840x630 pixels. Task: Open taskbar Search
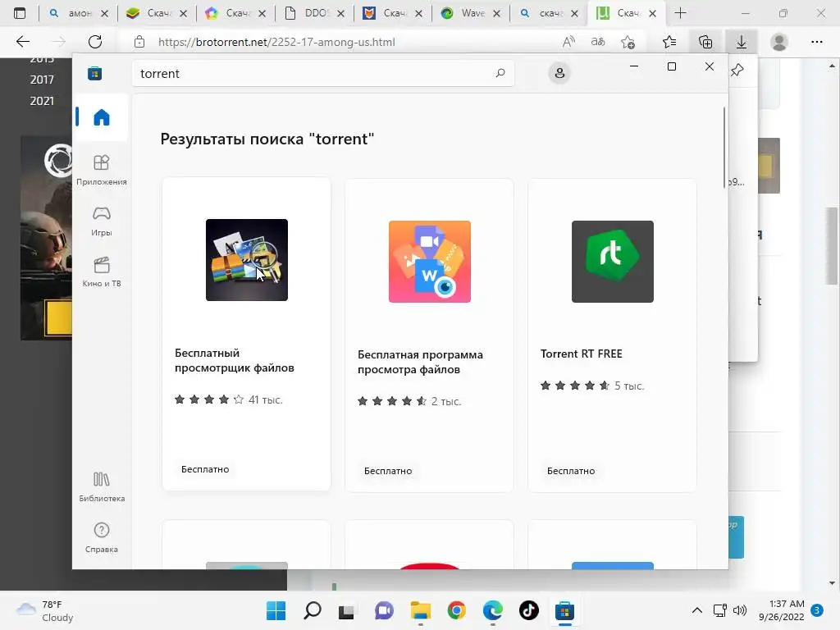[313, 610]
